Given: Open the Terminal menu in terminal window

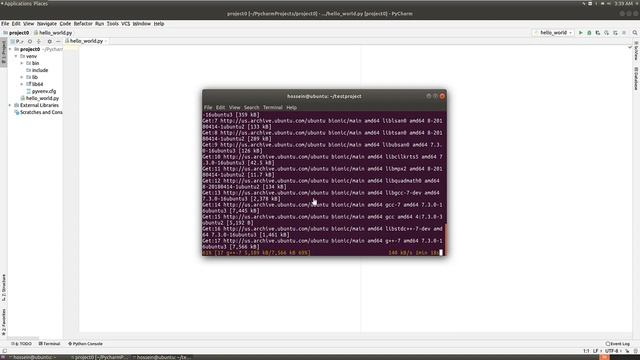Looking at the screenshot, I should tap(272, 107).
